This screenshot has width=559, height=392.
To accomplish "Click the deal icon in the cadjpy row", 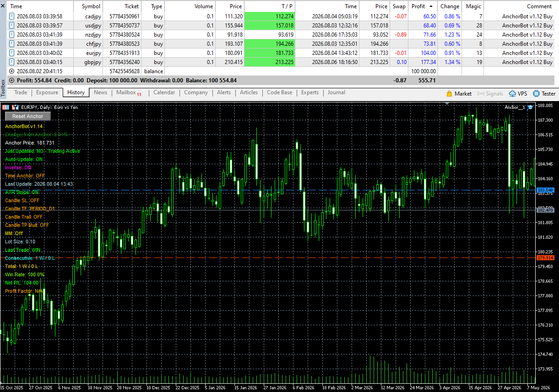I will tap(12, 16).
